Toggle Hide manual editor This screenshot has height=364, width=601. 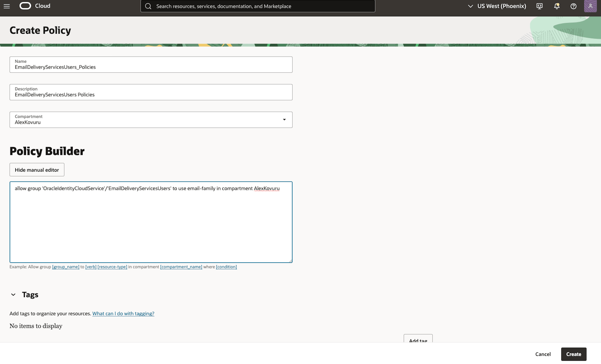pyautogui.click(x=37, y=170)
